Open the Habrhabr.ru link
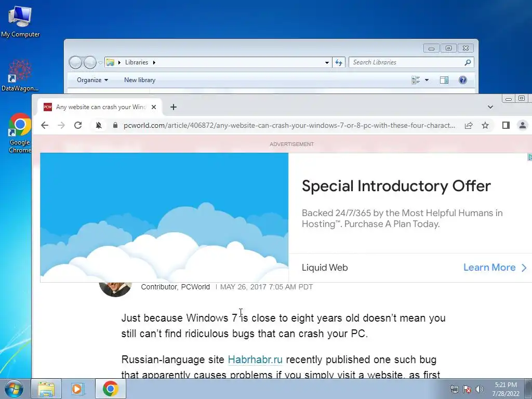Viewport: 532px width, 399px height. 255,360
